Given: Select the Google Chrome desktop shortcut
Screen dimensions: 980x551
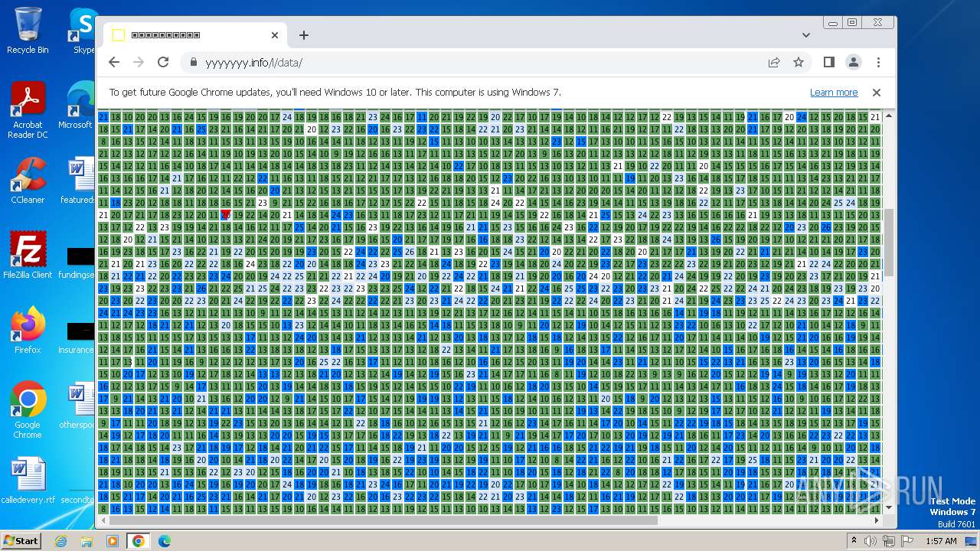Looking at the screenshot, I should pyautogui.click(x=28, y=410).
